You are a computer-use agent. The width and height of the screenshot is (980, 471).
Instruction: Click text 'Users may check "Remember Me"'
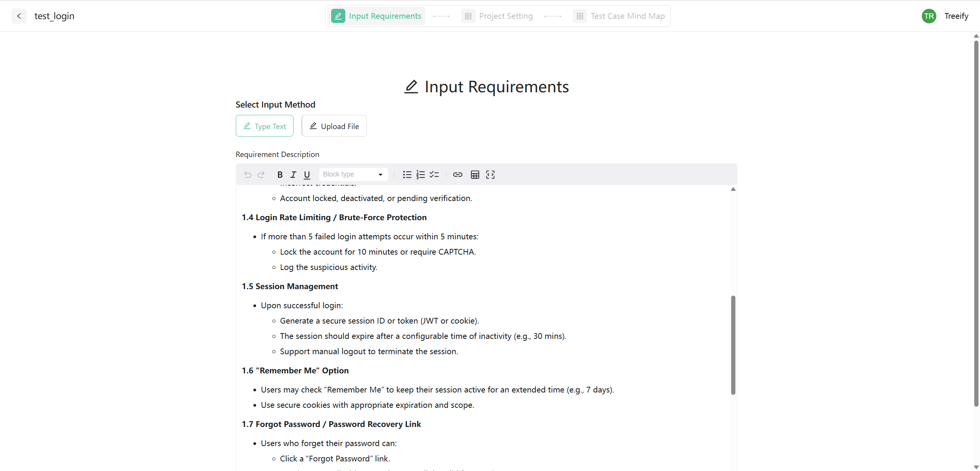point(322,390)
